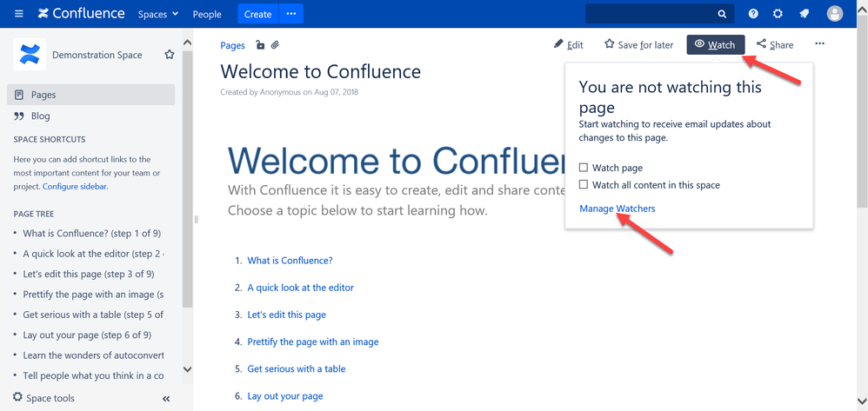The width and height of the screenshot is (868, 411).
Task: Collapse sidebar with double chevron icon
Action: click(x=166, y=399)
